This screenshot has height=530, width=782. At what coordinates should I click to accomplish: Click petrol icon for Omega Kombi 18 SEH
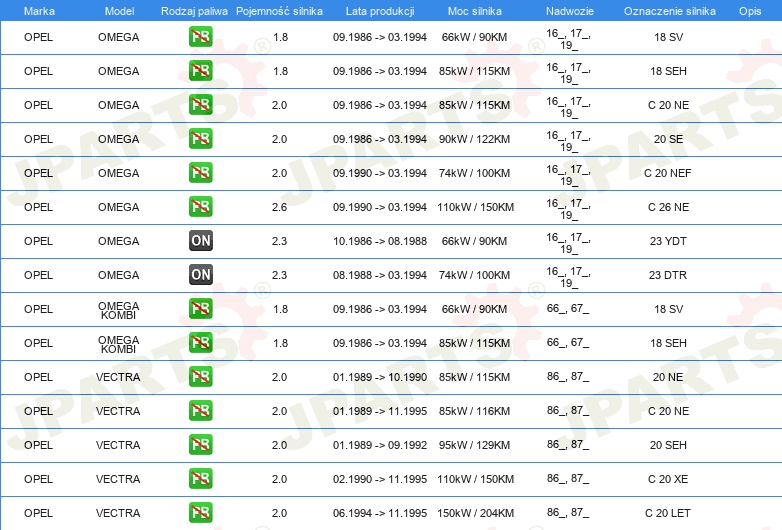tap(200, 343)
